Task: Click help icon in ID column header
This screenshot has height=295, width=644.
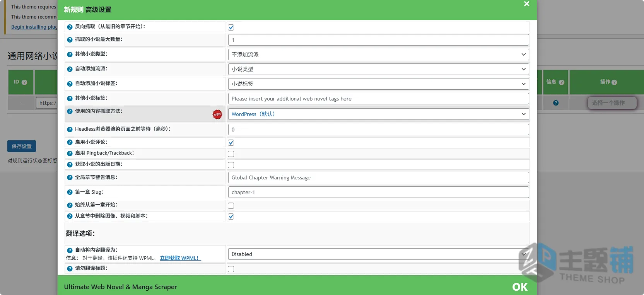Action: tap(24, 82)
